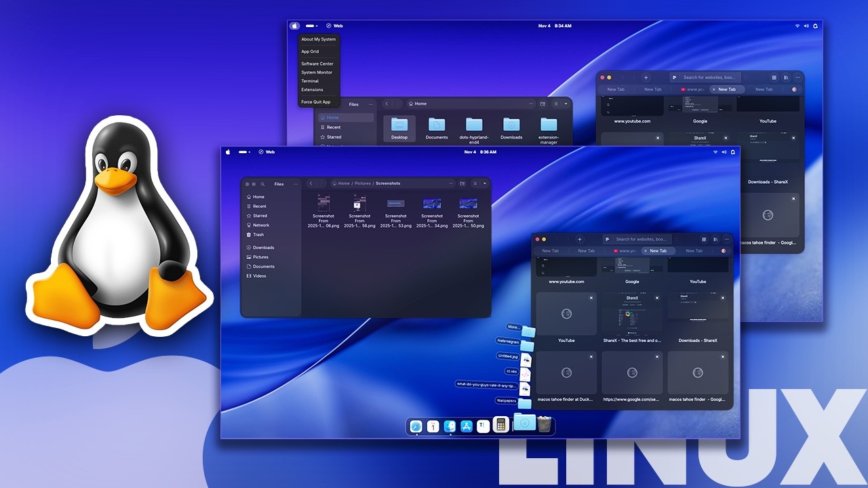Open the three-dot menu in front browser window
The width and height of the screenshot is (868, 488).
pos(728,239)
